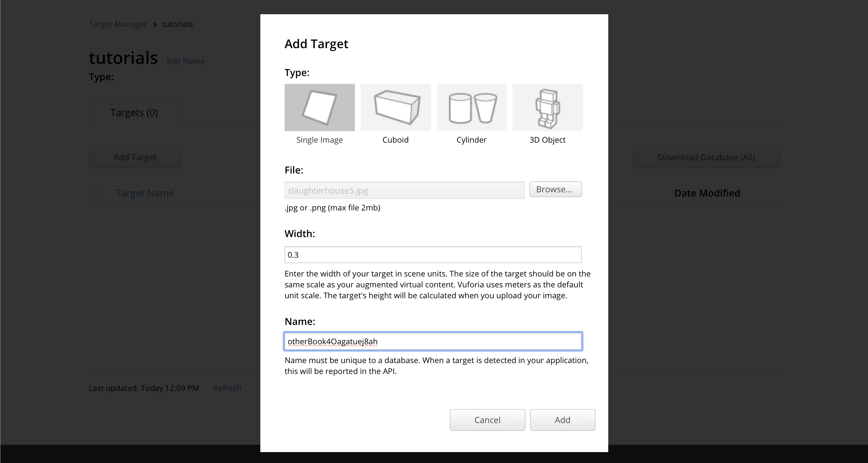The height and width of the screenshot is (463, 868).
Task: Click the Cylinder label text
Action: [471, 140]
